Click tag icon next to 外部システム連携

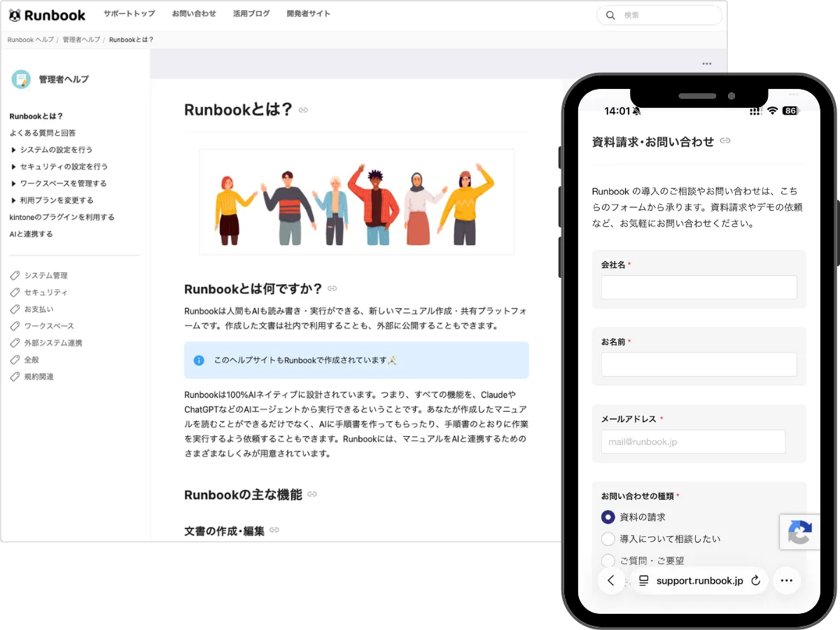[x=15, y=343]
